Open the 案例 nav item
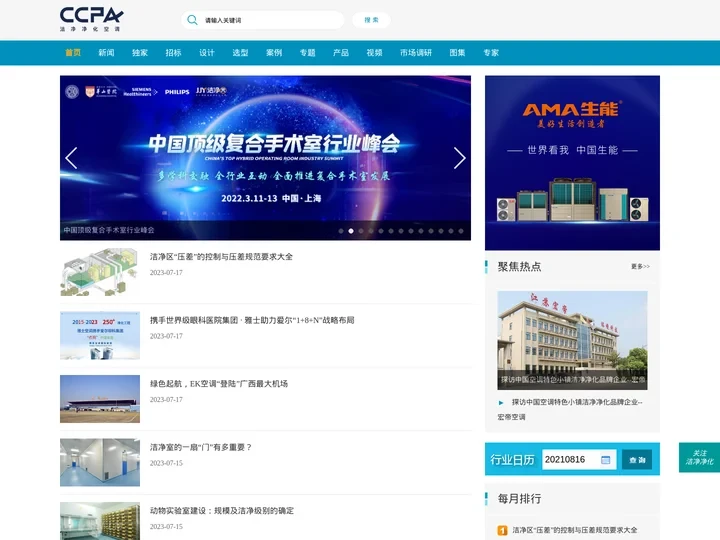Viewport: 720px width, 540px height. click(274, 53)
